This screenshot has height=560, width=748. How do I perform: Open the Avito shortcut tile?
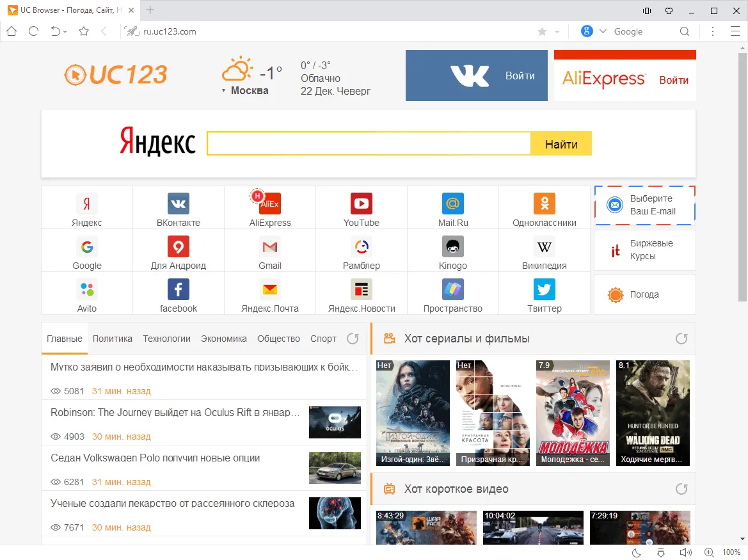(87, 294)
